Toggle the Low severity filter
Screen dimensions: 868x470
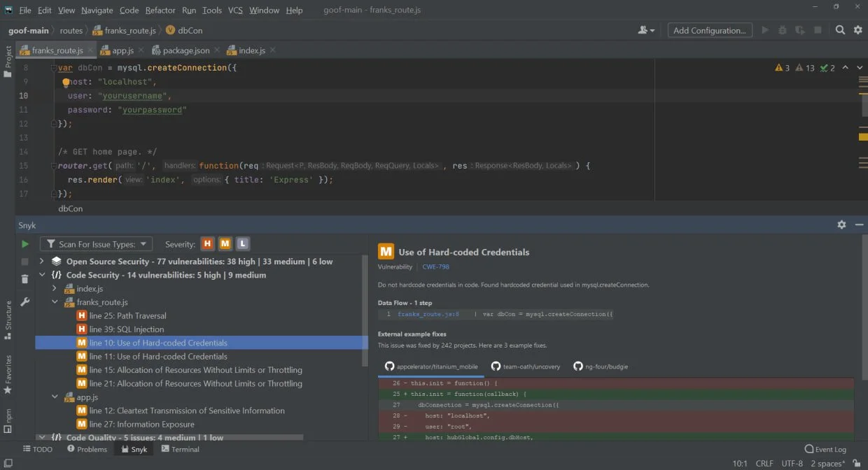(242, 243)
